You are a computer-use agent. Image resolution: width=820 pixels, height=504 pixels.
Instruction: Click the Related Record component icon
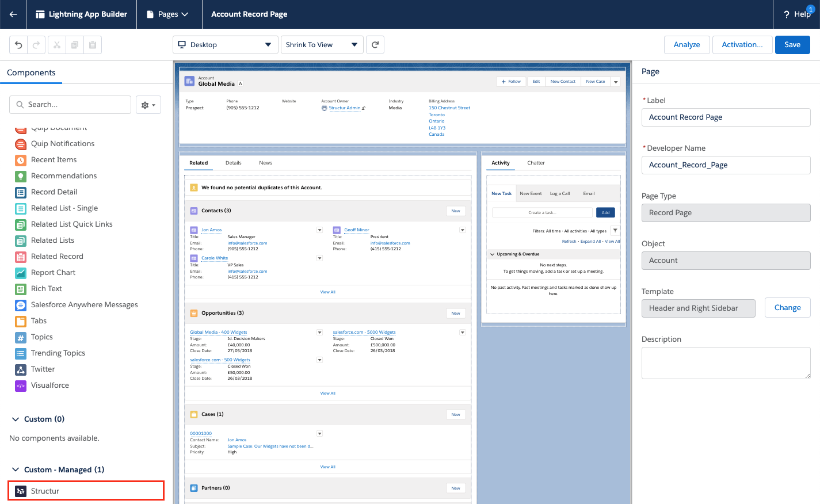(x=21, y=257)
